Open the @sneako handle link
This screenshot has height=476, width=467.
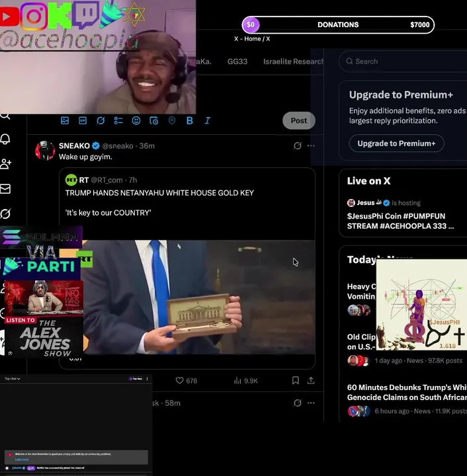(118, 145)
